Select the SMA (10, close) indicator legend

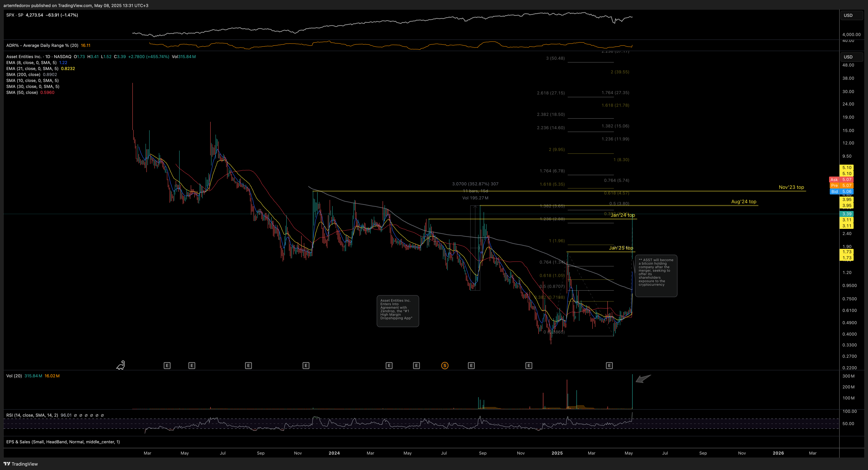[32, 81]
